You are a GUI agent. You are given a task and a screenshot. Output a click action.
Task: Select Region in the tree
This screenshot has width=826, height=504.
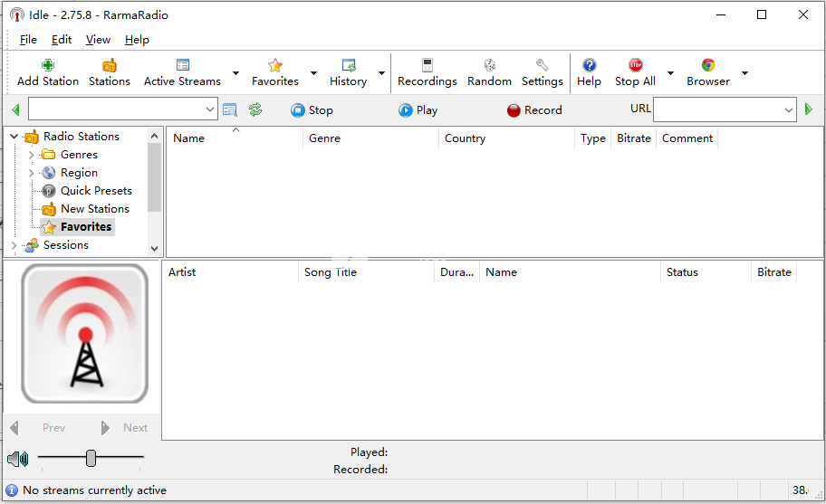(79, 173)
